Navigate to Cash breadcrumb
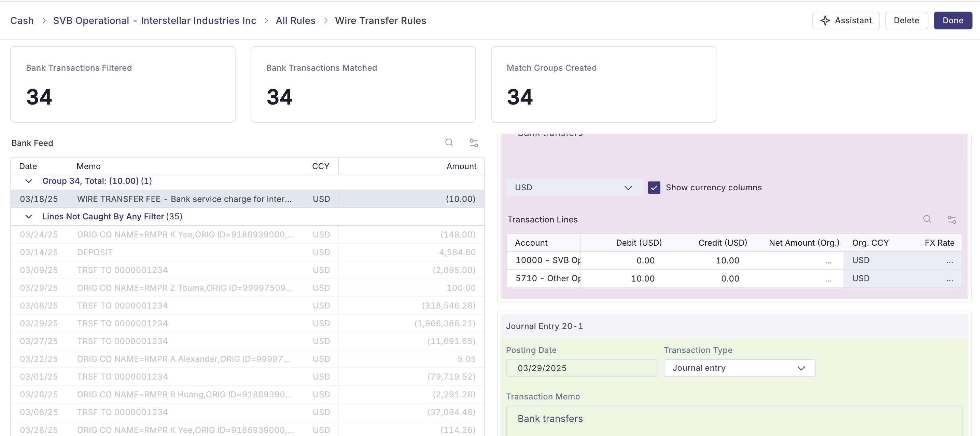Viewport: 980px width, 436px height. coord(22,21)
